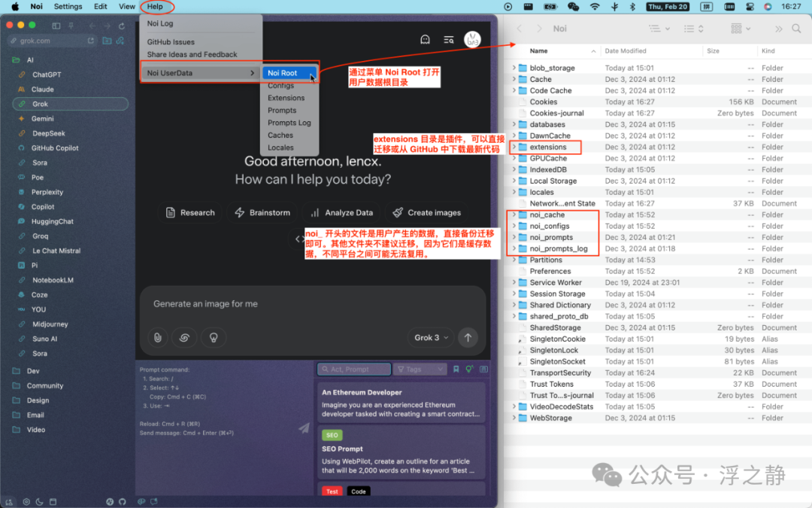The height and width of the screenshot is (508, 812).
Task: Toggle dark mode moon icon in Noi
Action: point(39,502)
